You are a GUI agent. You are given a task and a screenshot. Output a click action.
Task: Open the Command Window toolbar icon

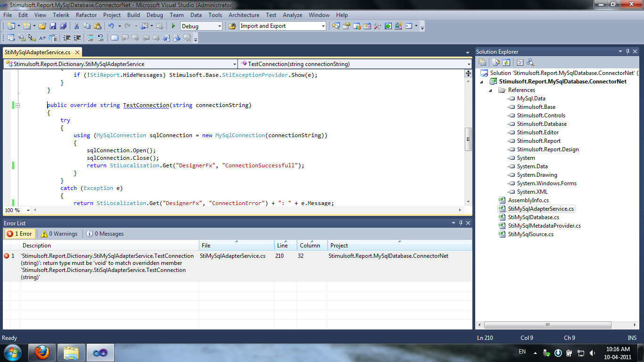409,26
